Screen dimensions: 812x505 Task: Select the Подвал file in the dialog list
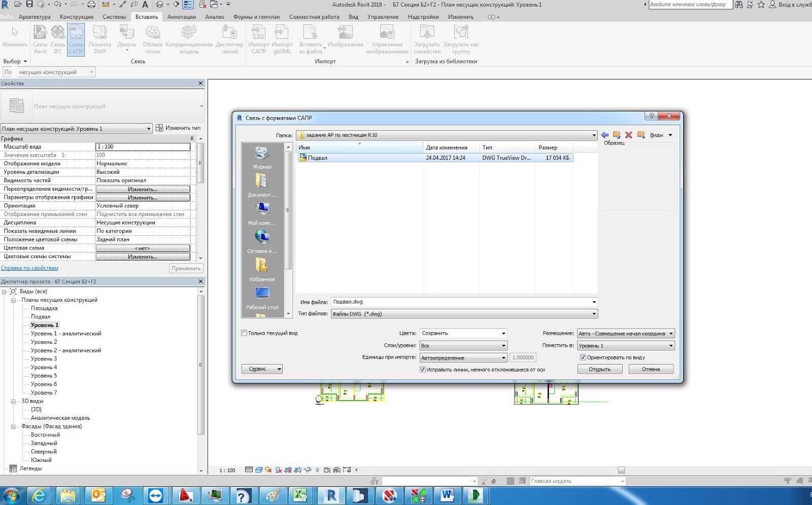tap(435, 158)
